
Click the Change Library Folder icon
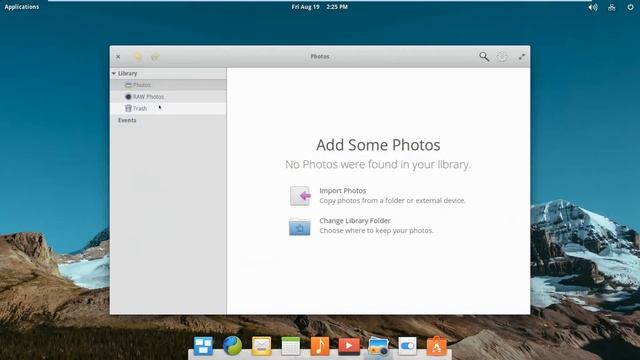300,227
